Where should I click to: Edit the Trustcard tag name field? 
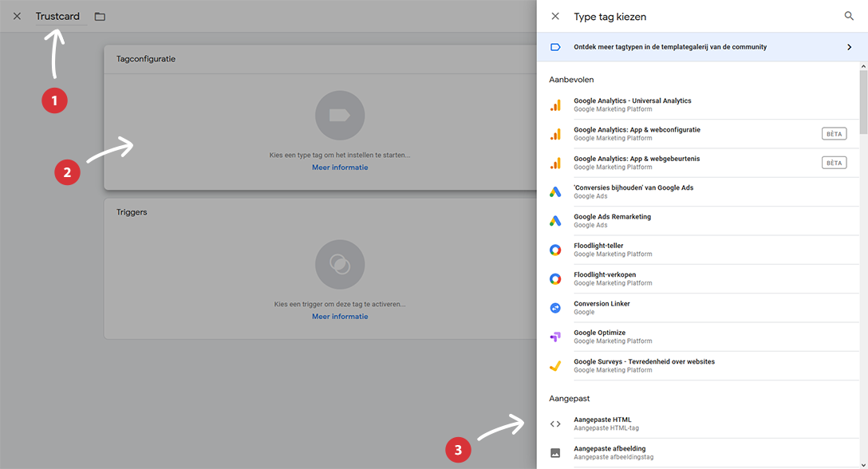click(58, 17)
